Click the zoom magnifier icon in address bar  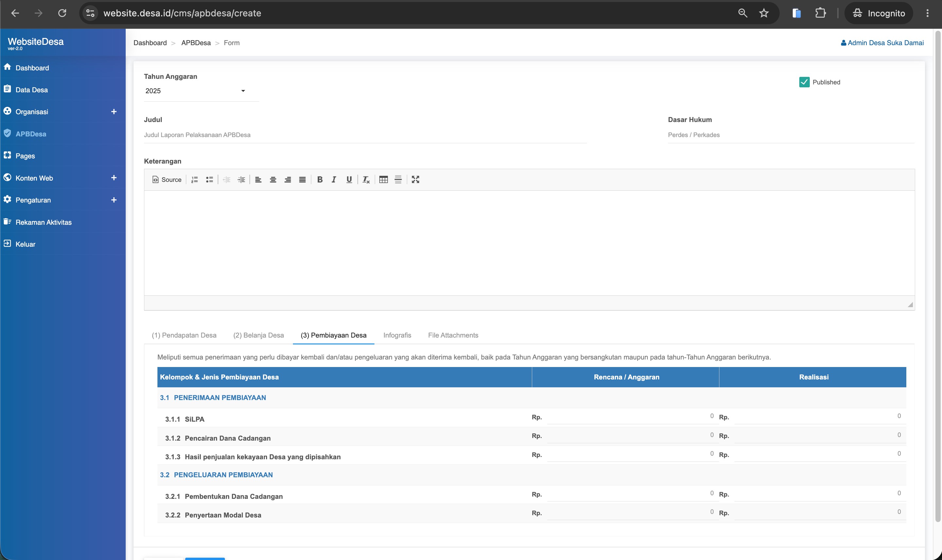pyautogui.click(x=742, y=13)
